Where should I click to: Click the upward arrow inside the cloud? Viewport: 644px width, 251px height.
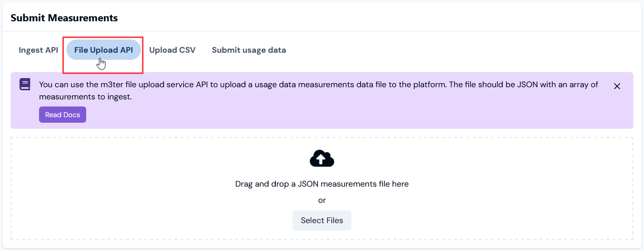(320, 159)
